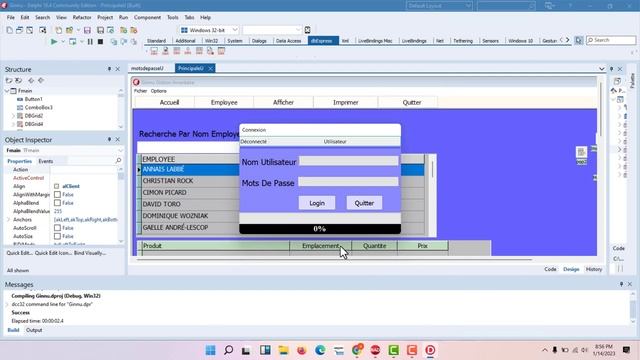Image resolution: width=640 pixels, height=360 pixels.
Task: Open the Refactor menu
Action: pos(82,18)
